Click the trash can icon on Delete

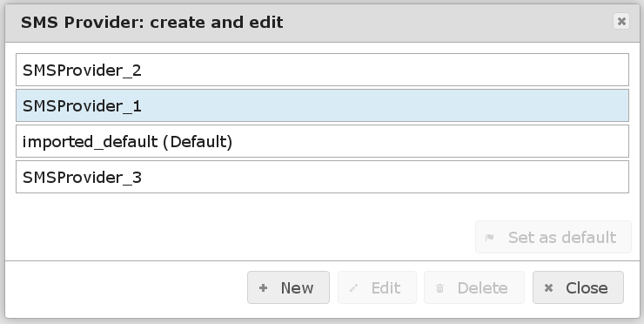(439, 288)
